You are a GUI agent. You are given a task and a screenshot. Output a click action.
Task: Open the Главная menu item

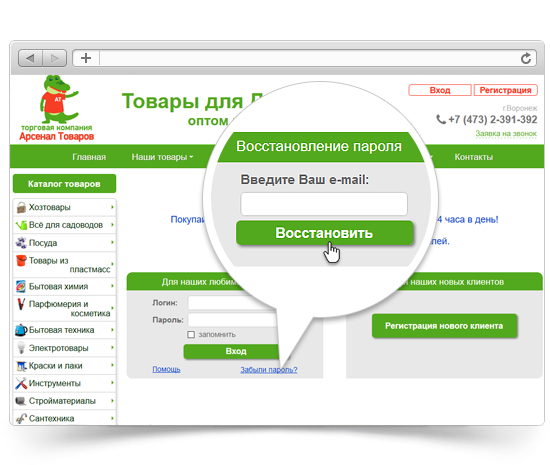pyautogui.click(x=89, y=157)
